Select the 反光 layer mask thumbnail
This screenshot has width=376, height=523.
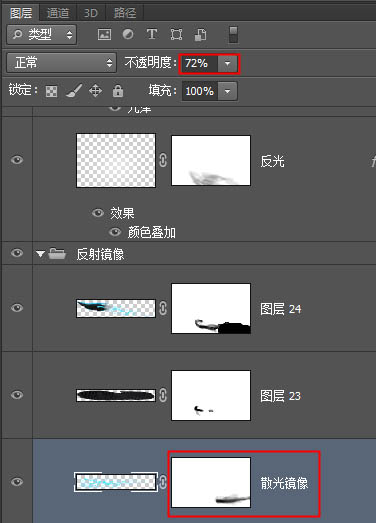click(x=211, y=160)
